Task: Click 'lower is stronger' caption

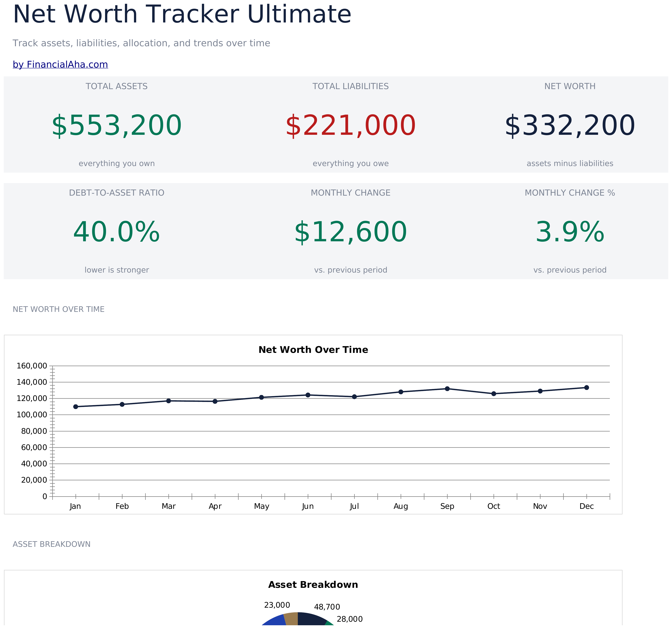Action: [x=117, y=270]
